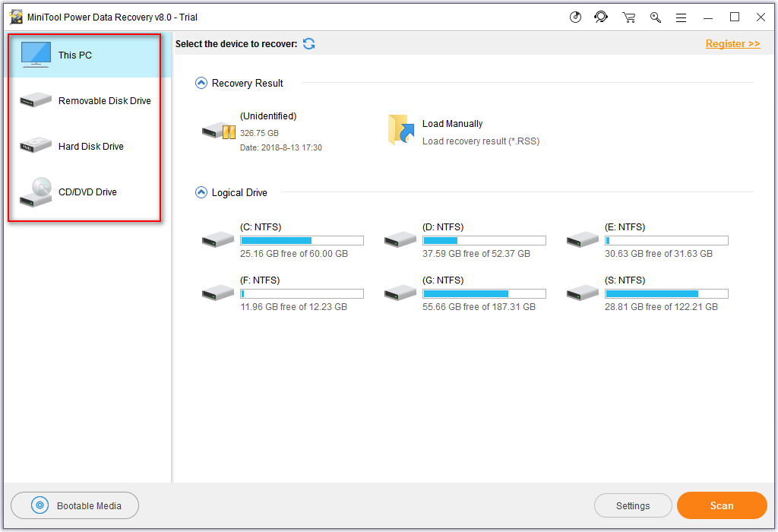Click 'Load recovery result (*.RSS)' text
Viewport: 778px width, 532px height.
(481, 141)
